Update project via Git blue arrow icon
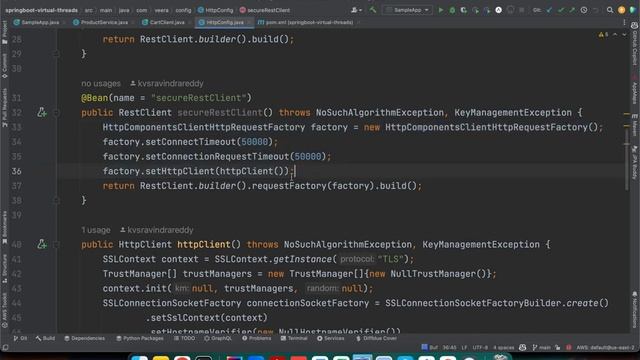The image size is (640, 360). click(x=549, y=10)
